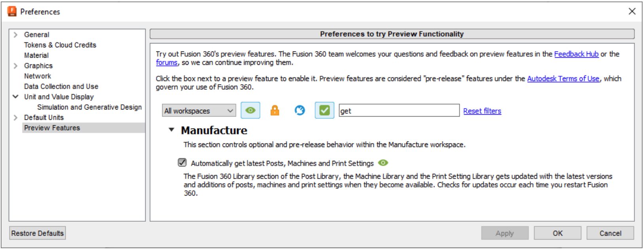This screenshot has width=644, height=249.
Task: Select Simulation and Generative Design item
Action: pos(89,107)
